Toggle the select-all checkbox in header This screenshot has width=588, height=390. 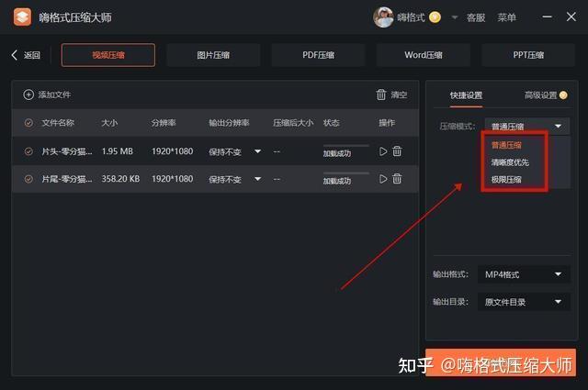(x=28, y=123)
